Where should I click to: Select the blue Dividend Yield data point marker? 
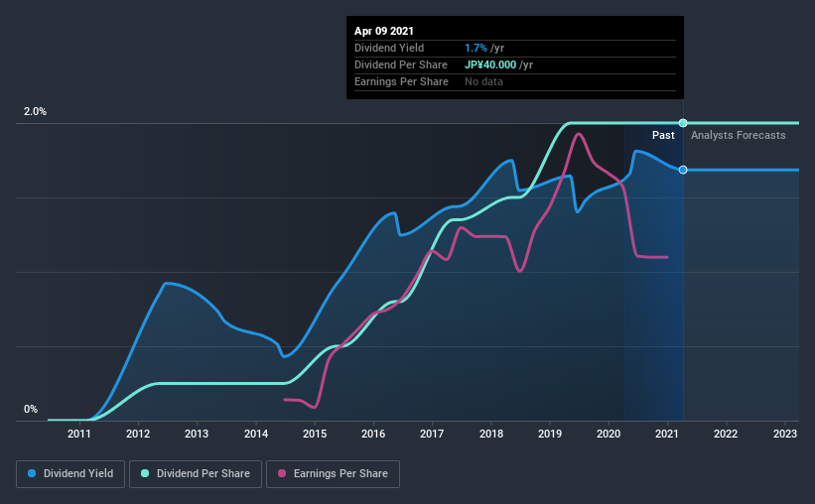pos(683,170)
